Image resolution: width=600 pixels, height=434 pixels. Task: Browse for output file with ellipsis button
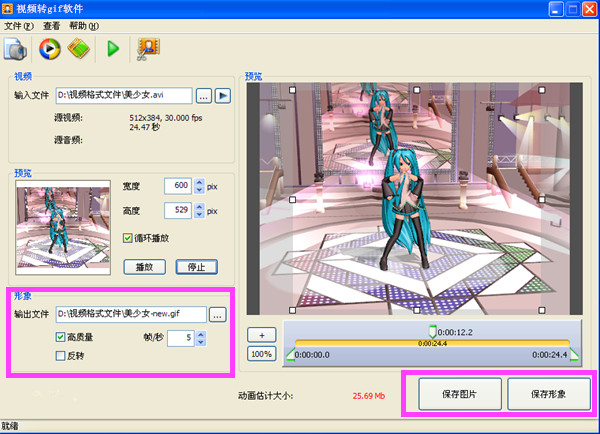coord(217,315)
